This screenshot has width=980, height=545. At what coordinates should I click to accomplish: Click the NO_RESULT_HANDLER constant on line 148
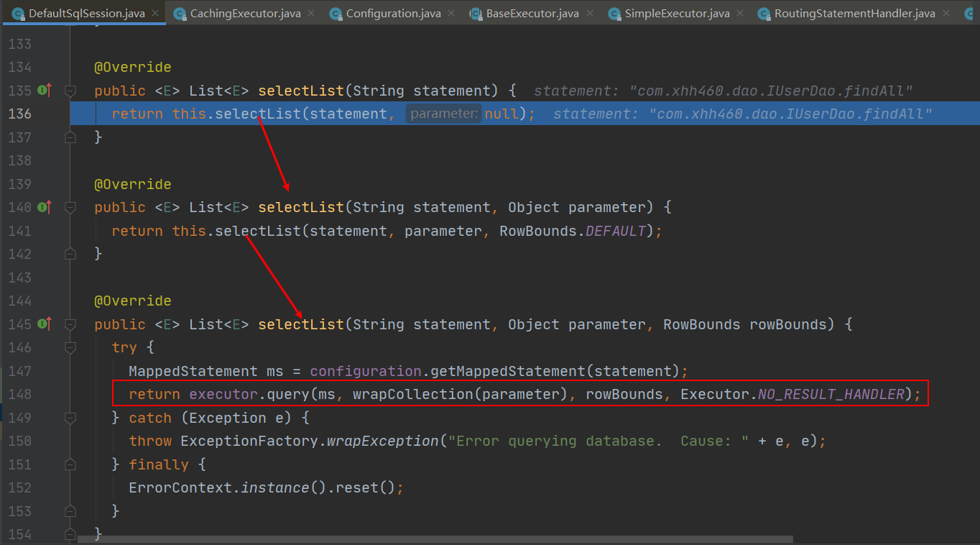[831, 394]
